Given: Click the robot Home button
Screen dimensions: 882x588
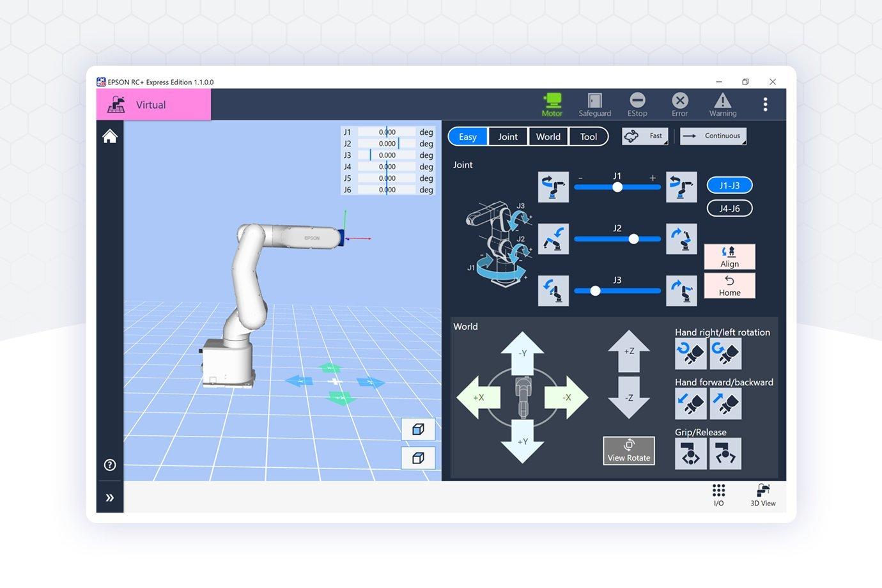Looking at the screenshot, I should point(729,286).
